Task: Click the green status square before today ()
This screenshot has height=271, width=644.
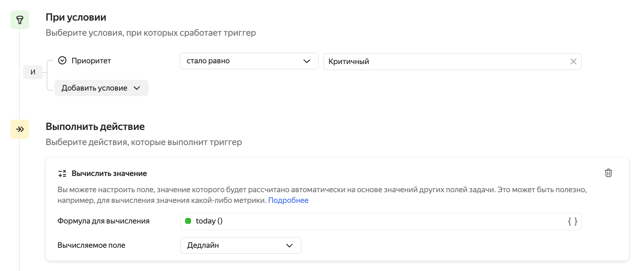Action: click(188, 221)
